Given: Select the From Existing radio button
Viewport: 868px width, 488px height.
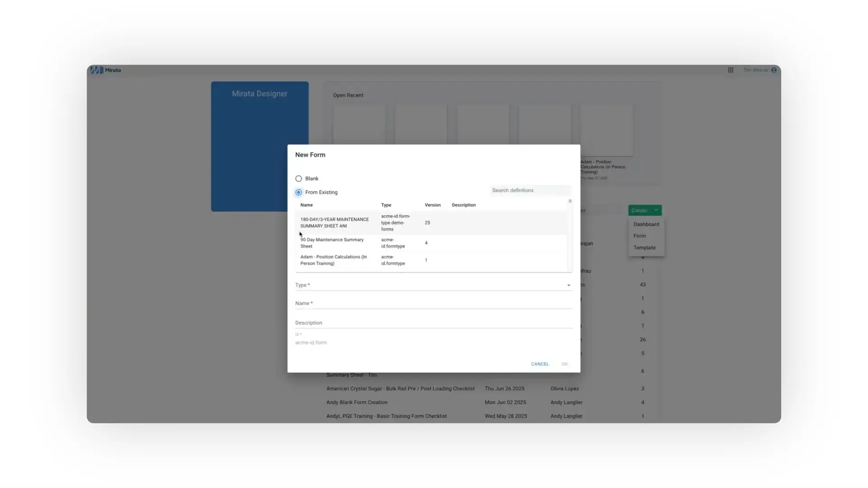Looking at the screenshot, I should 298,192.
